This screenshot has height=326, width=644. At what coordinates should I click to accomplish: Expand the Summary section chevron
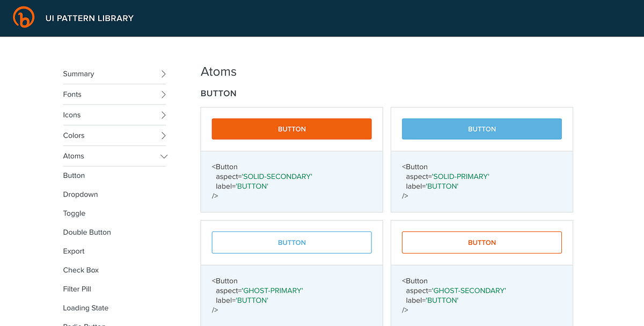pos(164,74)
